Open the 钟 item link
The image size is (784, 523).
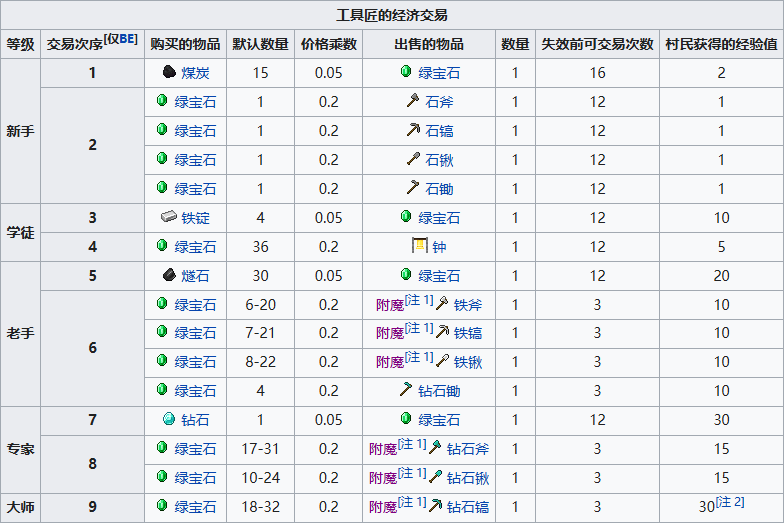(x=438, y=246)
